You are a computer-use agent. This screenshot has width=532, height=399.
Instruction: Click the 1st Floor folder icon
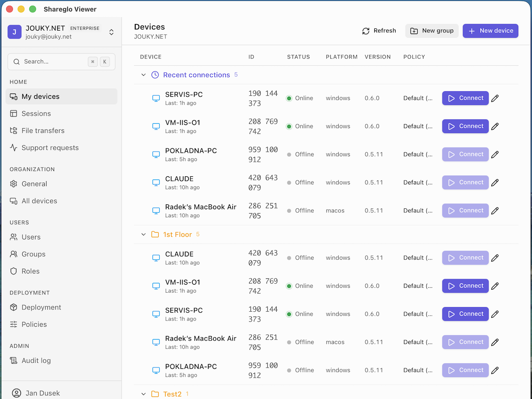(155, 234)
